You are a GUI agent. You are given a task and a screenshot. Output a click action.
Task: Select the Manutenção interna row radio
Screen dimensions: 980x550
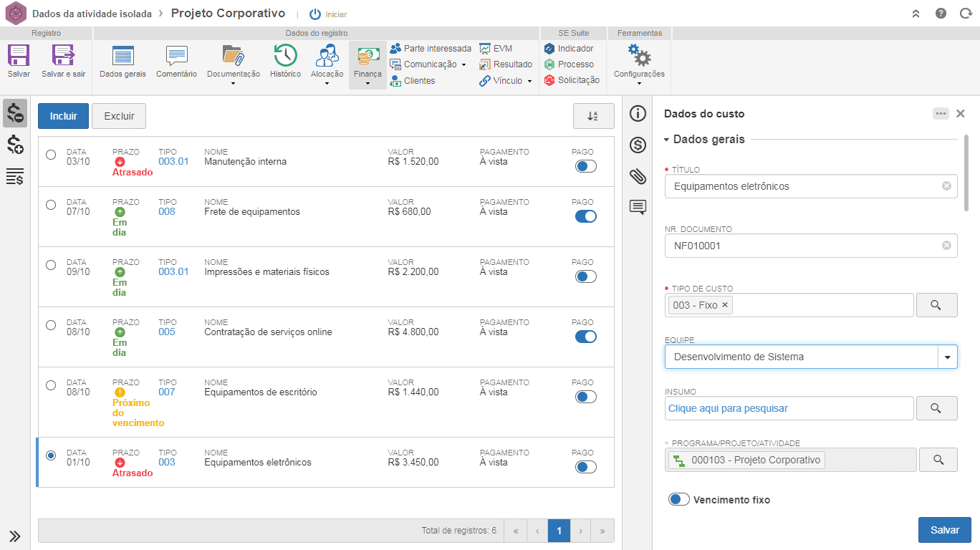click(x=51, y=155)
